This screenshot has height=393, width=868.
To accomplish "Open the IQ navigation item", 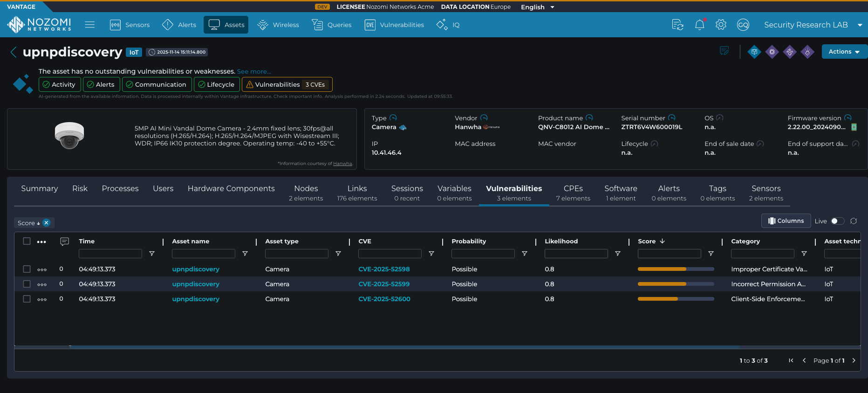I will 448,25.
